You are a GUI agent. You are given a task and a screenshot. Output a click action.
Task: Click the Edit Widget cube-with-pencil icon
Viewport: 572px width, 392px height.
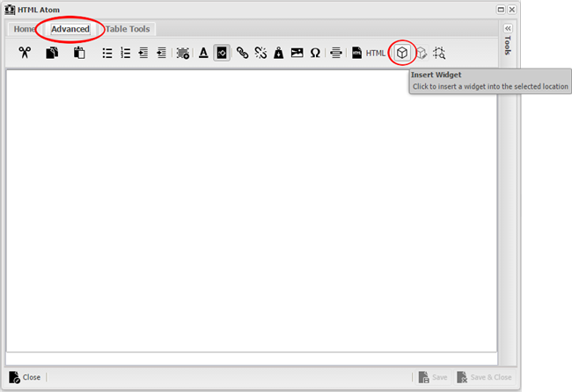(422, 54)
